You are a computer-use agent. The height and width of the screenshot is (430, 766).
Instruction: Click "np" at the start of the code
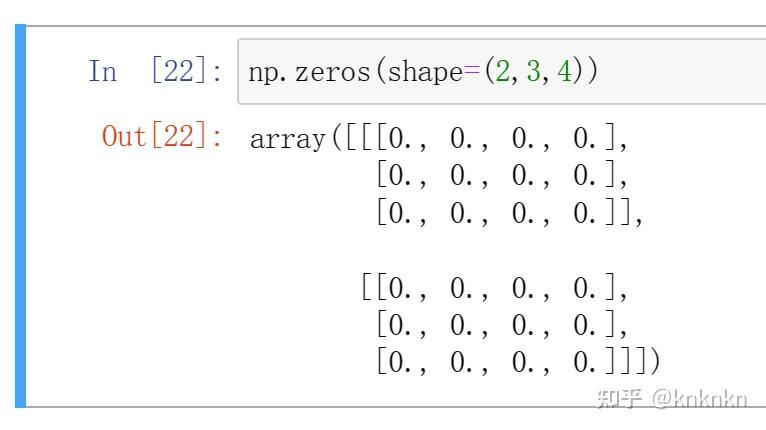click(x=264, y=74)
